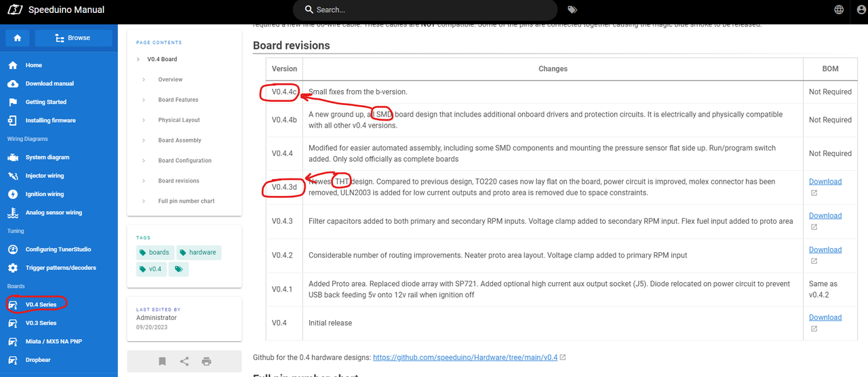Download BOM for V0.4.2
The height and width of the screenshot is (377, 868).
(x=825, y=250)
